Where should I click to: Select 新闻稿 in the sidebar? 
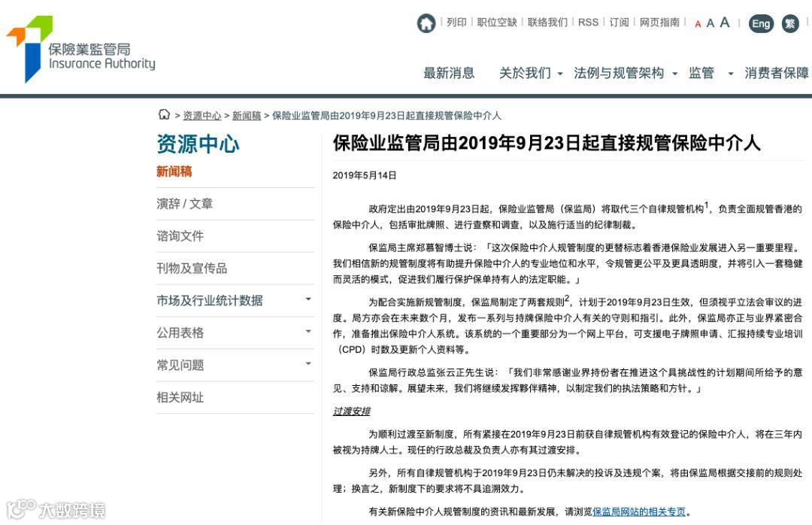tap(174, 171)
